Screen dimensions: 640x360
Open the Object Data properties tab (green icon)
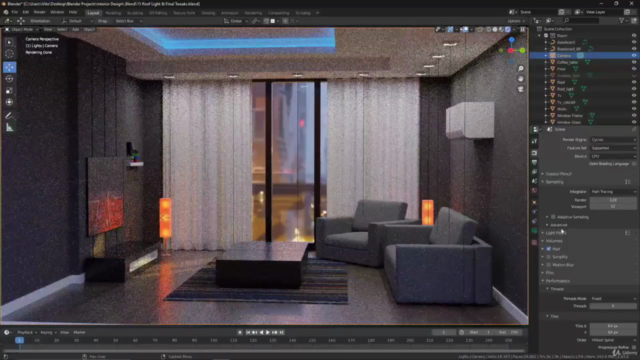[x=534, y=231]
